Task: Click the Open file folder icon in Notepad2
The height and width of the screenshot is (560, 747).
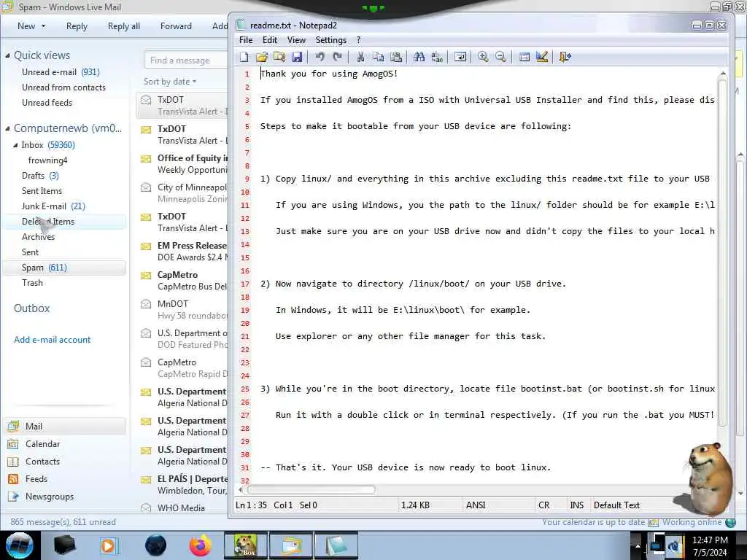Action: [262, 57]
